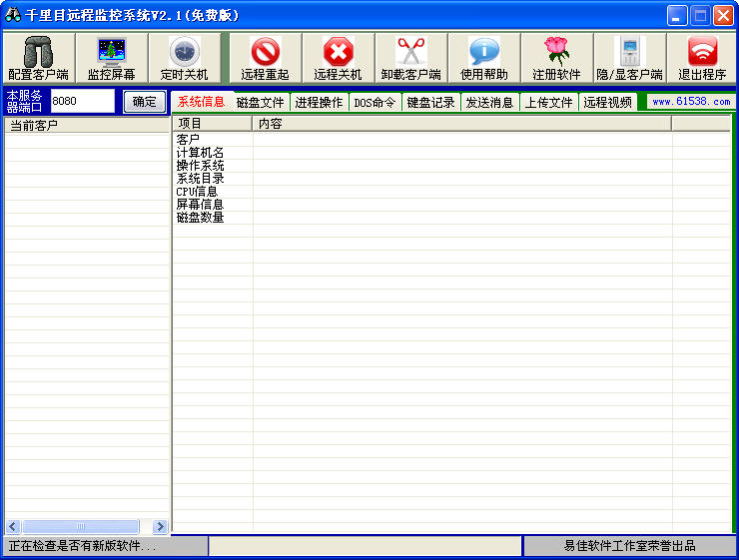Select 卸载客户端 uninstall client icon

(x=410, y=59)
